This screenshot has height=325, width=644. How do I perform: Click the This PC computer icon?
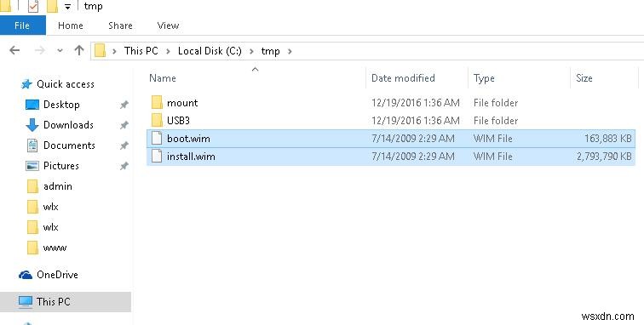point(26,302)
